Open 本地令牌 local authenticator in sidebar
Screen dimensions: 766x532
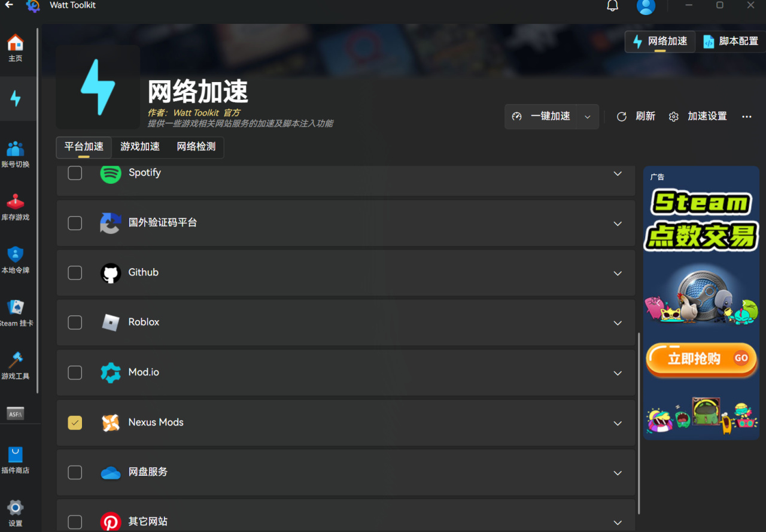(16, 260)
